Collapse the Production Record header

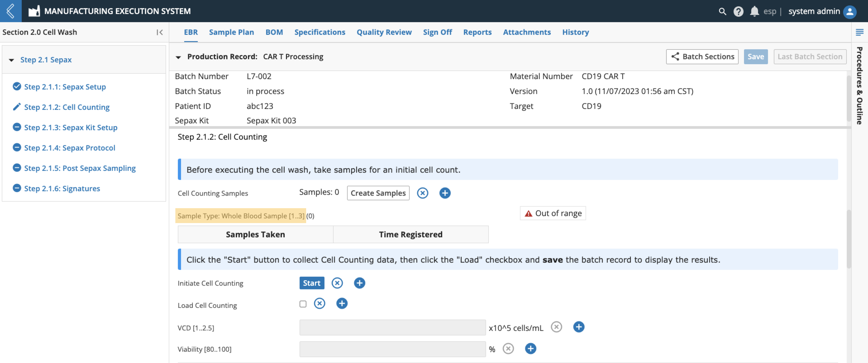(x=179, y=57)
